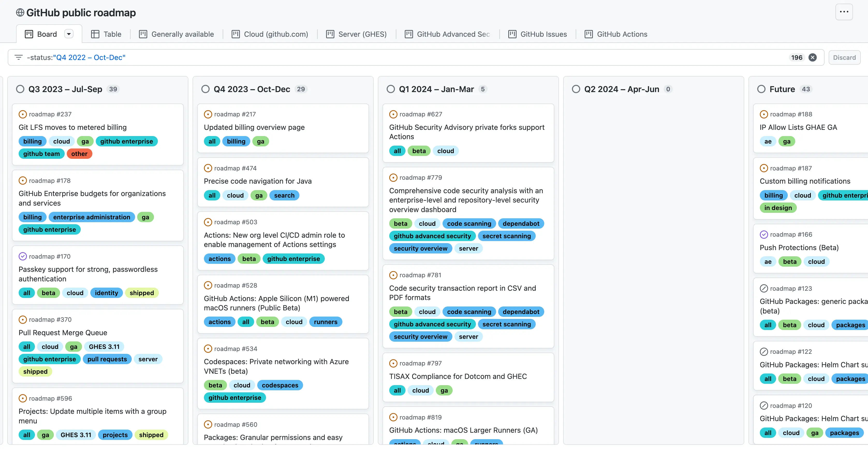Open the Q1 2024 column status selector
This screenshot has height=449, width=868.
(391, 89)
